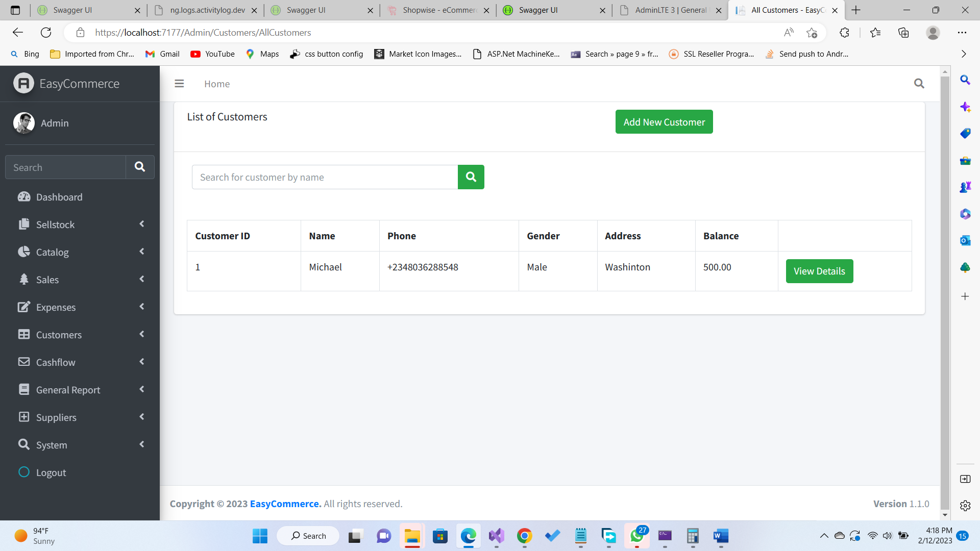Click the navbar search magnifier icon
Image resolution: width=980 pixels, height=551 pixels.
[x=919, y=84]
